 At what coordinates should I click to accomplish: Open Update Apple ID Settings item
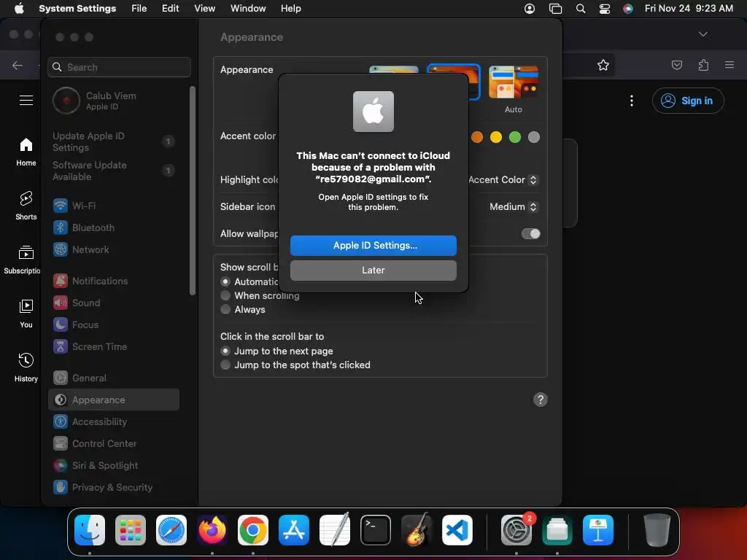[x=113, y=141]
